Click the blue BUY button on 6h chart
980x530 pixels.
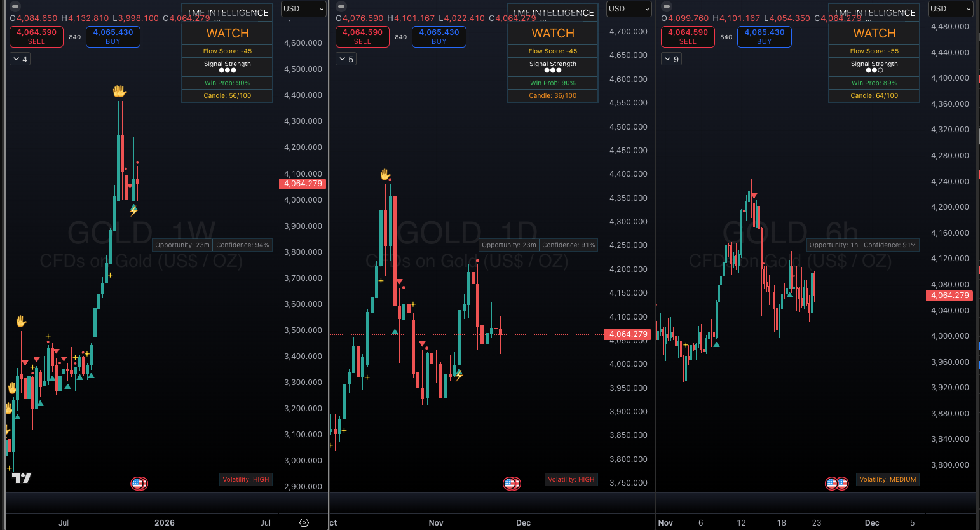(764, 36)
